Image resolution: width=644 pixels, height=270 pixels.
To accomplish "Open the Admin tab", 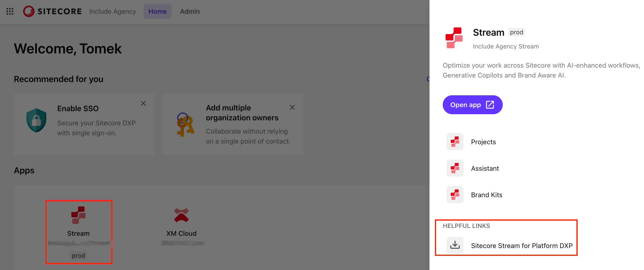I will point(190,11).
